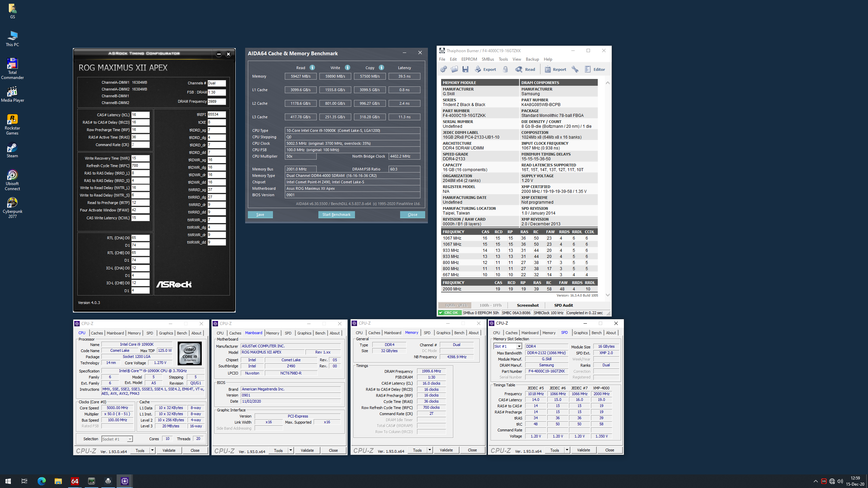
Task: Click the wrench tool icon in Thaiphoon Burner
Action: [x=575, y=69]
